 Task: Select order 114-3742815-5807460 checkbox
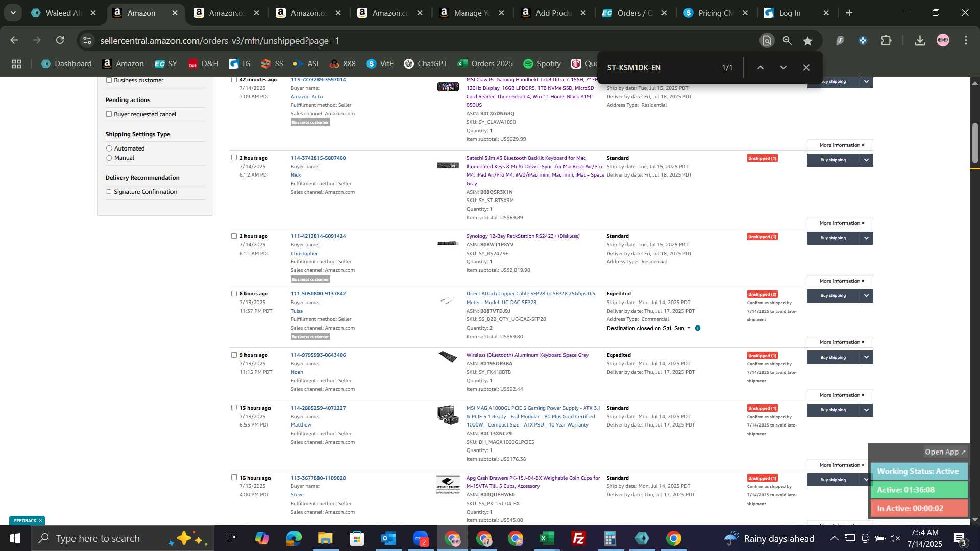pos(234,158)
